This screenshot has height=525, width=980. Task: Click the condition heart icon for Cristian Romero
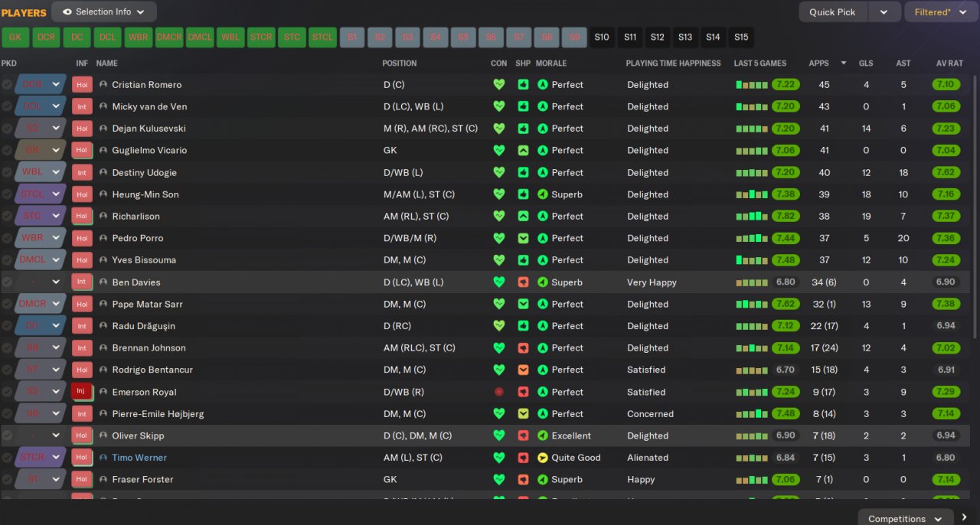pos(499,85)
